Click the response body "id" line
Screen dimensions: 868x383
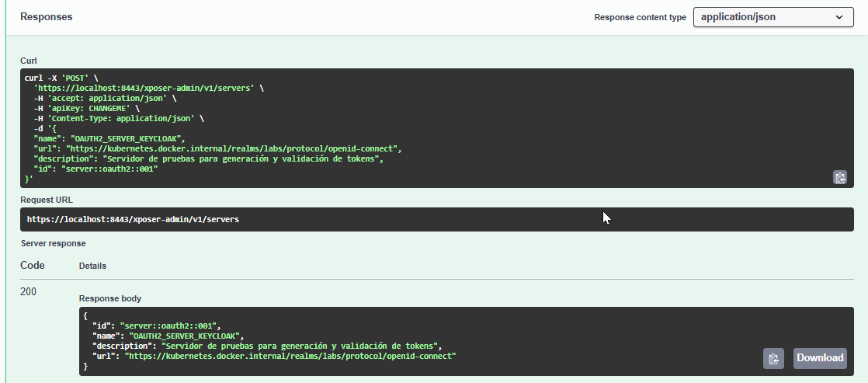157,326
